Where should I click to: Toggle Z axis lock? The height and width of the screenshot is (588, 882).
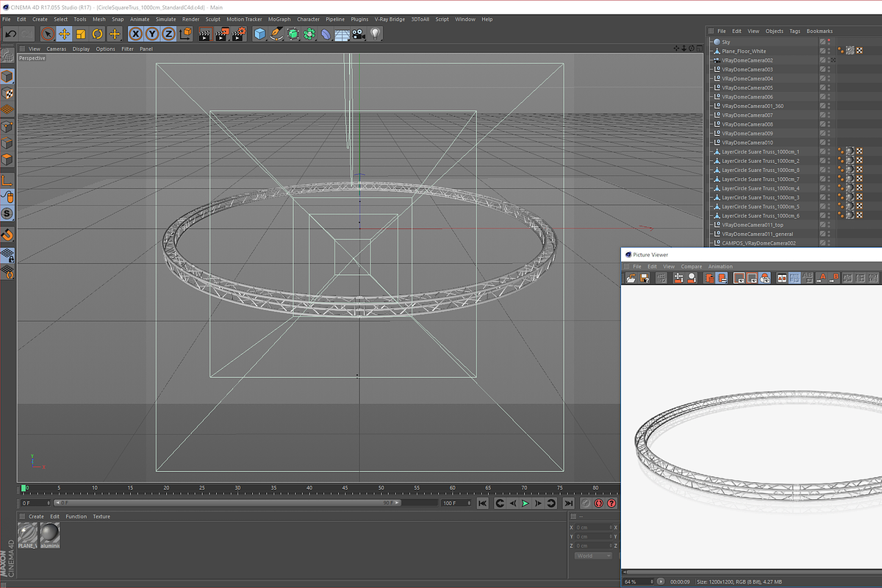point(168,34)
